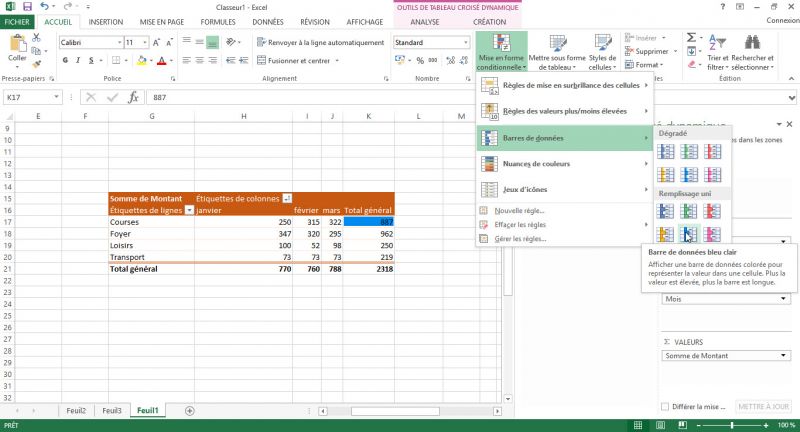The height and width of the screenshot is (432, 800).
Task: Select orange gradient data bar icon
Action: 665,175
